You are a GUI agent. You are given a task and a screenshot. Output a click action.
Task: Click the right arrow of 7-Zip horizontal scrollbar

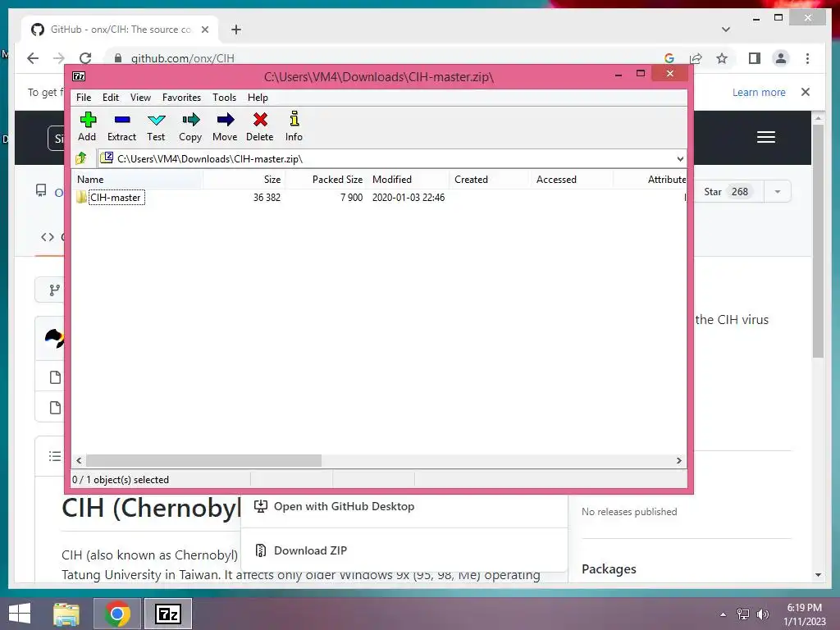point(679,461)
